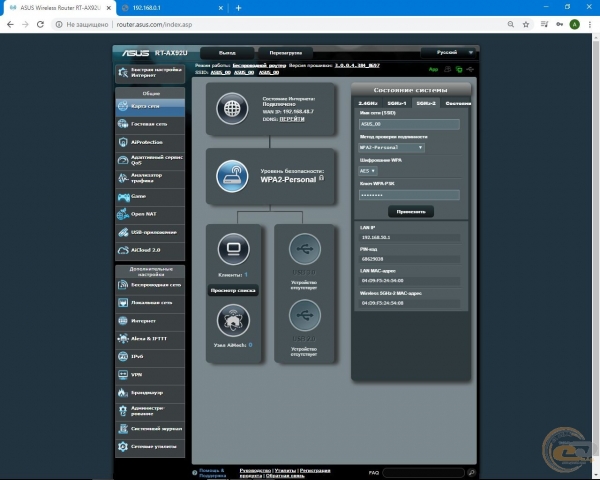Open the Firewall (Брандмауэр) flame icon
Viewport: 600px width, 480px height.
pos(123,392)
